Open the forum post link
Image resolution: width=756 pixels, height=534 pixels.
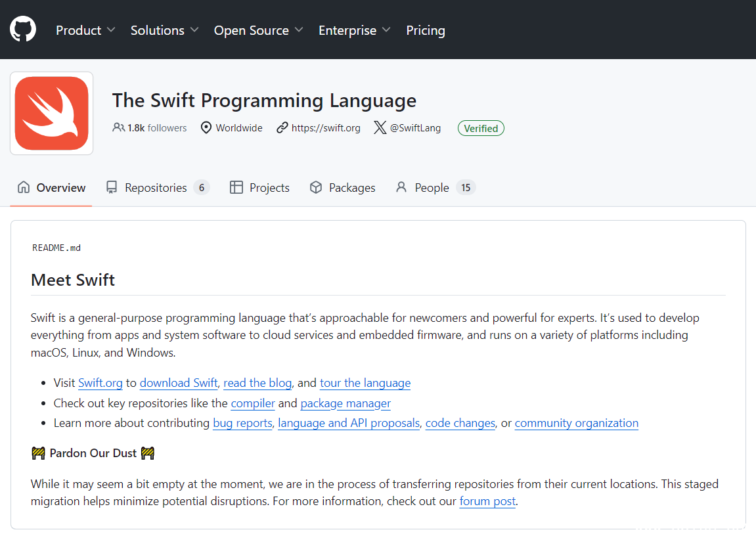(x=487, y=502)
